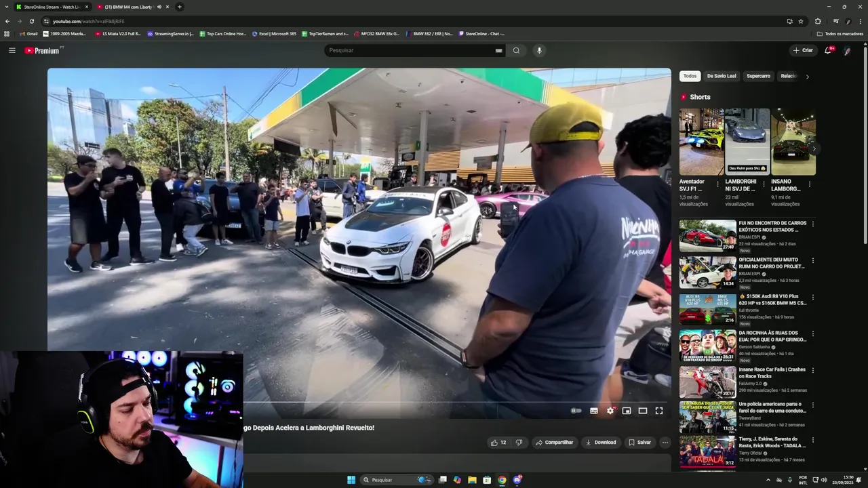
Task: Open options for $150K Audi R8 V10 Plus video
Action: [812, 297]
